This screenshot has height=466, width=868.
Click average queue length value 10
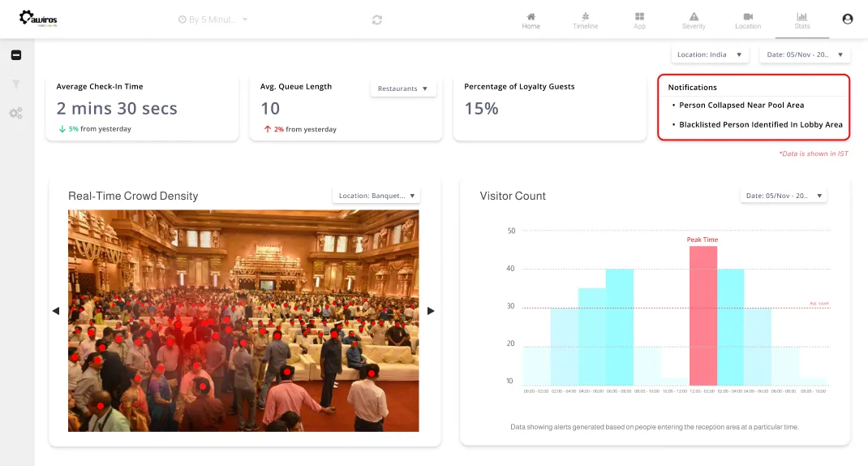tap(270, 109)
